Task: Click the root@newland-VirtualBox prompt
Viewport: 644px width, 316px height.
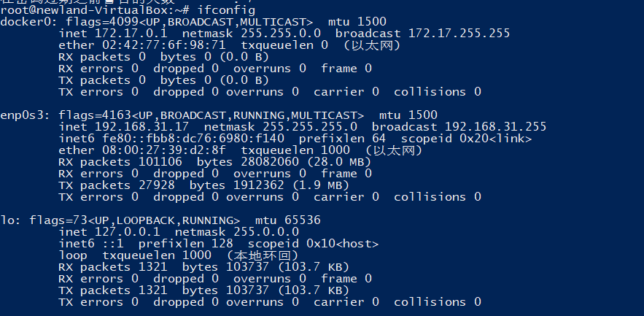Action: pyautogui.click(x=80, y=10)
